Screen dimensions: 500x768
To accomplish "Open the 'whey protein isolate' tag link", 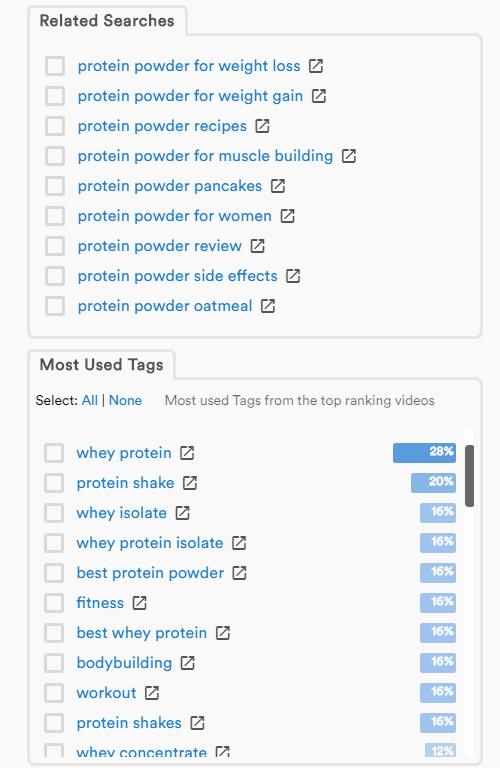I will [x=150, y=543].
